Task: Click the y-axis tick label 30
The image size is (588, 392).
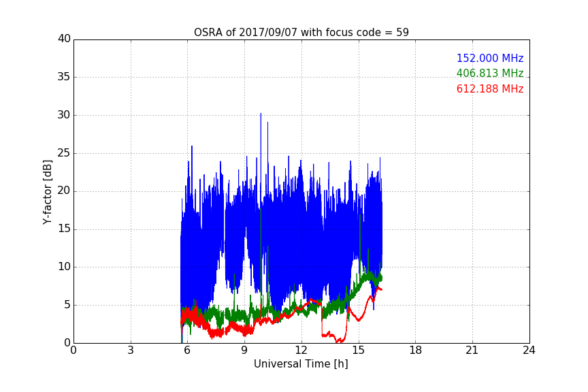Action: tap(64, 115)
